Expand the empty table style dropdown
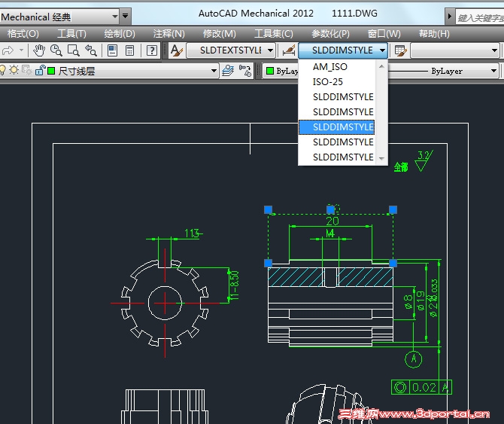Screen dimensions: 504x424 tap(494, 50)
